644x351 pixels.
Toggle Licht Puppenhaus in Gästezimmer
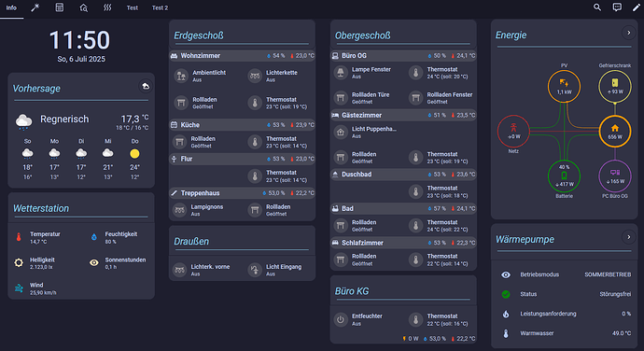coord(367,133)
